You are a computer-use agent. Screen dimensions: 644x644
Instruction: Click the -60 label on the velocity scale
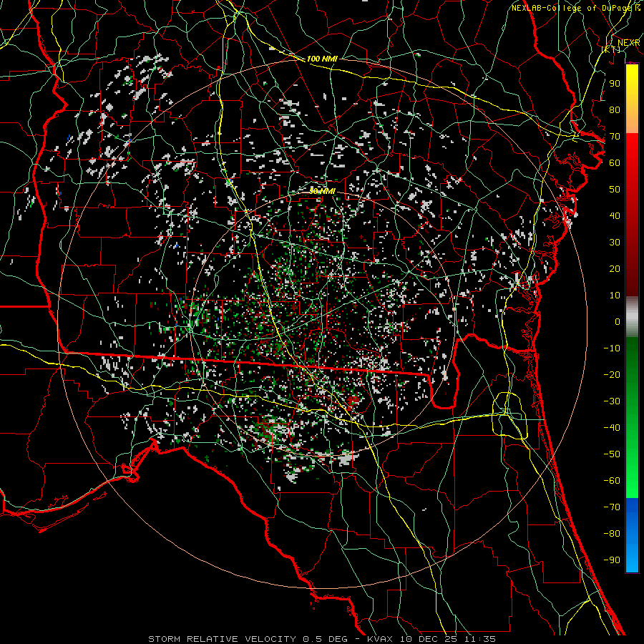tap(612, 481)
